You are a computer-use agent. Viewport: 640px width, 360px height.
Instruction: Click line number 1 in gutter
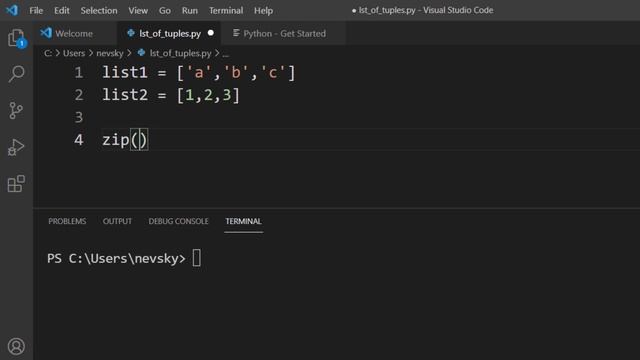pyautogui.click(x=78, y=73)
